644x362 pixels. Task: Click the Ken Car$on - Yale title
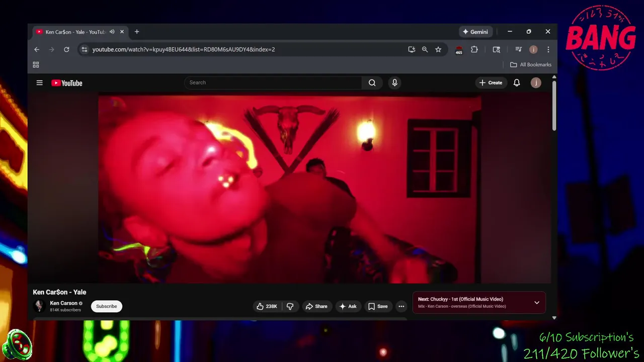59,292
